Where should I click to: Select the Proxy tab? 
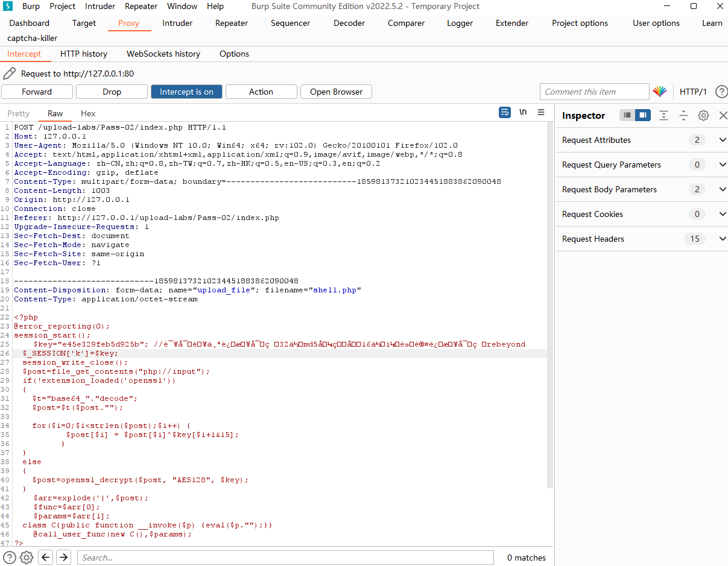pyautogui.click(x=128, y=23)
